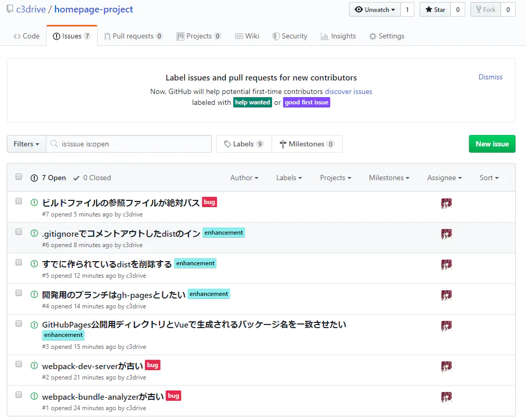The image size is (526, 420).
Task: Follow the discover issues link
Action: pos(348,91)
